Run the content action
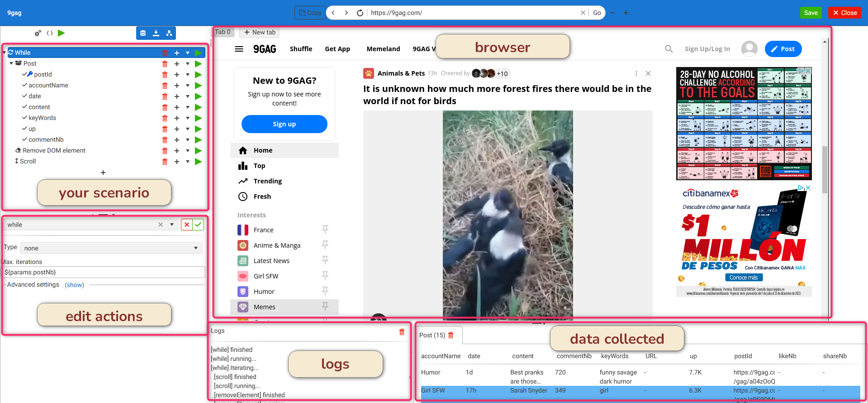 click(x=198, y=107)
